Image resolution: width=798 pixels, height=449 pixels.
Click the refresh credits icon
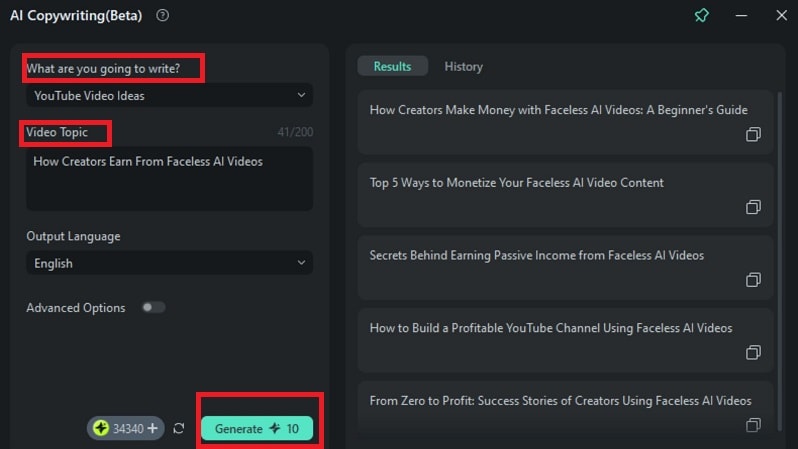(x=179, y=429)
